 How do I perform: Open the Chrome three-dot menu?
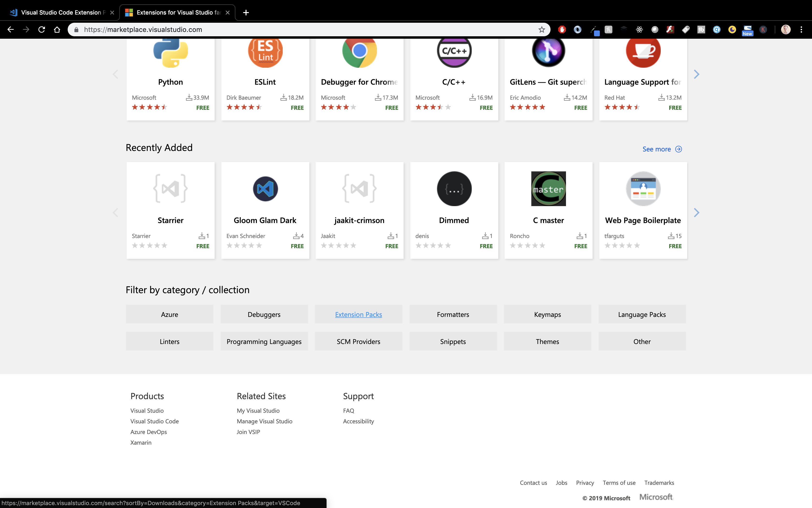(x=801, y=30)
